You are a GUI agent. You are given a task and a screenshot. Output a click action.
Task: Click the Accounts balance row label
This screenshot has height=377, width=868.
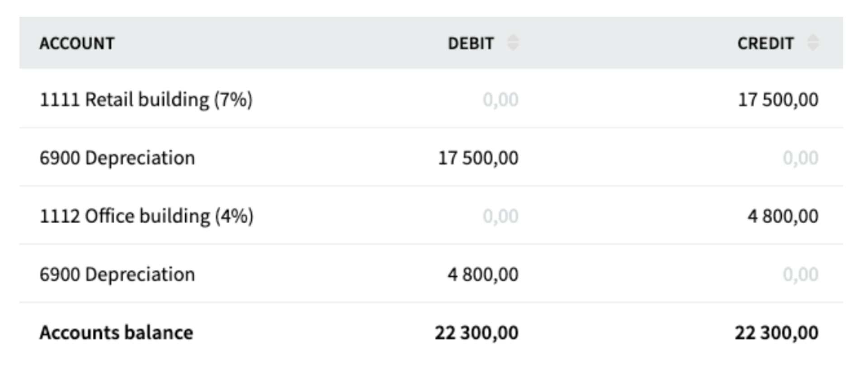tap(116, 333)
